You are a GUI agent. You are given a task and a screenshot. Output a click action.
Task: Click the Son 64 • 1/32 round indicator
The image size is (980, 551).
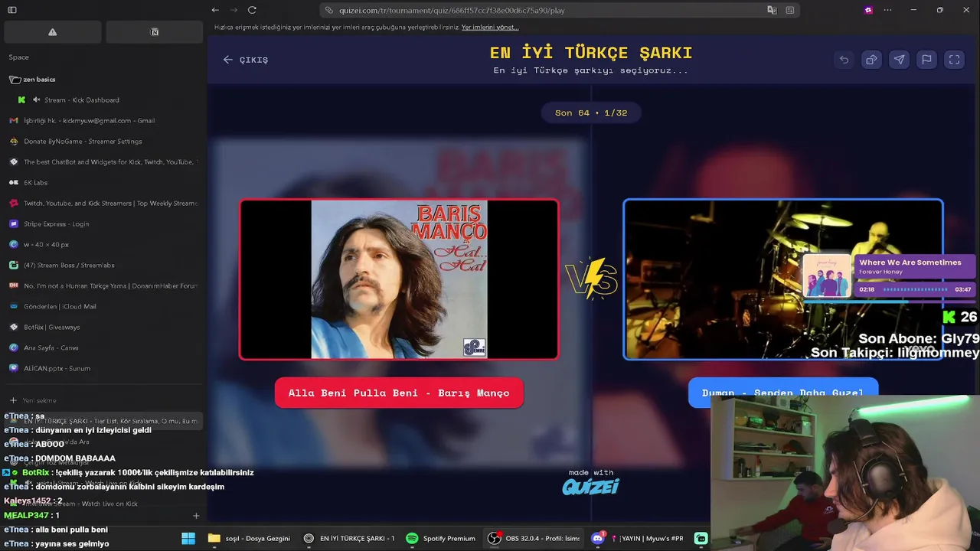[591, 112]
